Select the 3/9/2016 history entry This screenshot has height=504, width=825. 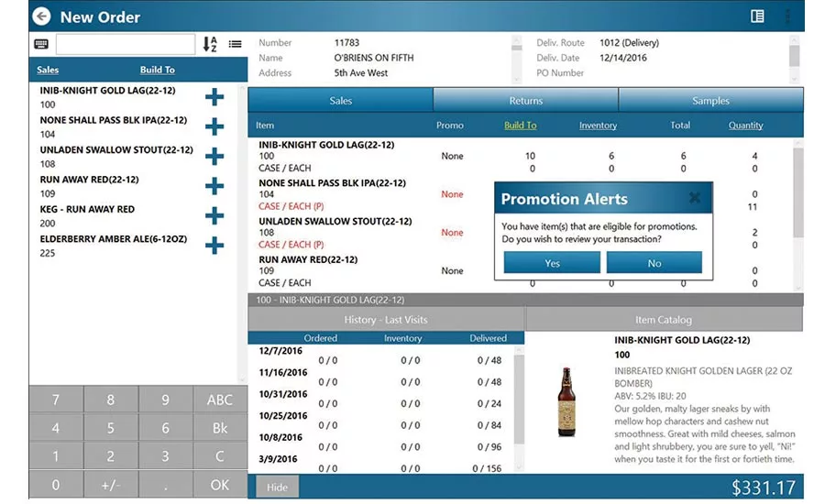(379, 464)
